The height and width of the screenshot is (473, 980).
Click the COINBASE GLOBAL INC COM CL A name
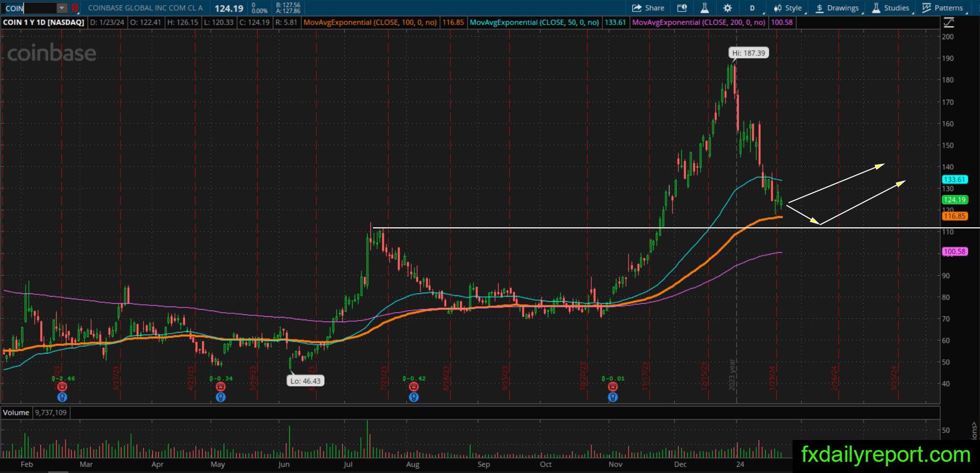tap(145, 8)
